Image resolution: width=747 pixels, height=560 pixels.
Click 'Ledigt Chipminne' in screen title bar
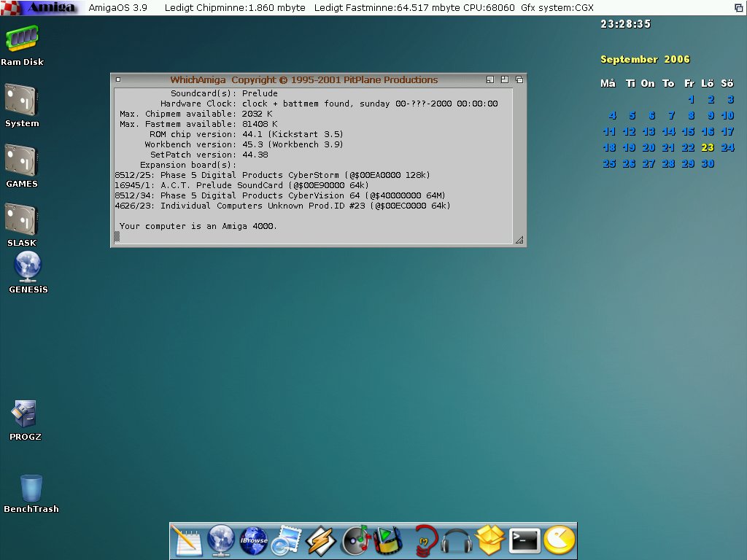pyautogui.click(x=235, y=7)
